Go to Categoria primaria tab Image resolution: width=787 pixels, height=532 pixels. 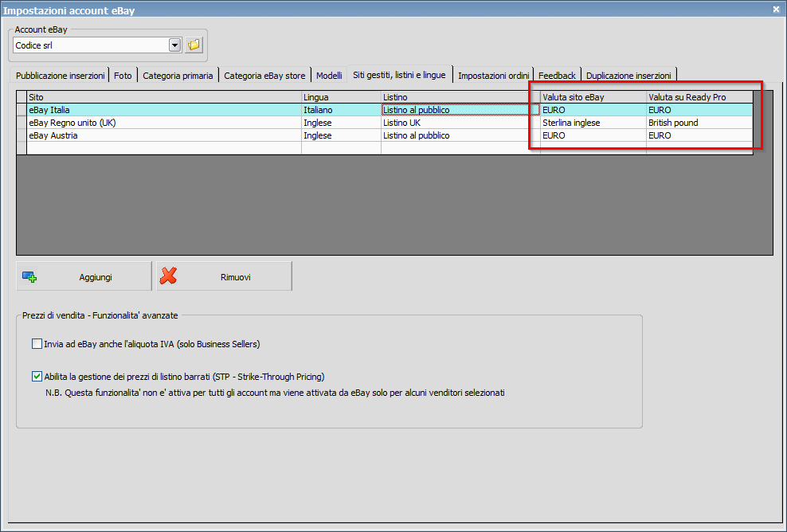coord(178,76)
